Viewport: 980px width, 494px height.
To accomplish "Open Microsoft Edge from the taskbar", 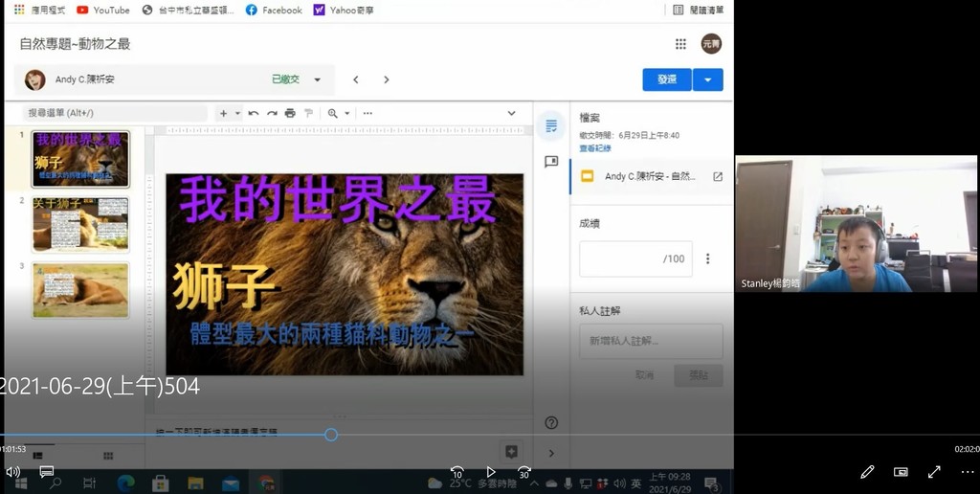I will tap(126, 483).
